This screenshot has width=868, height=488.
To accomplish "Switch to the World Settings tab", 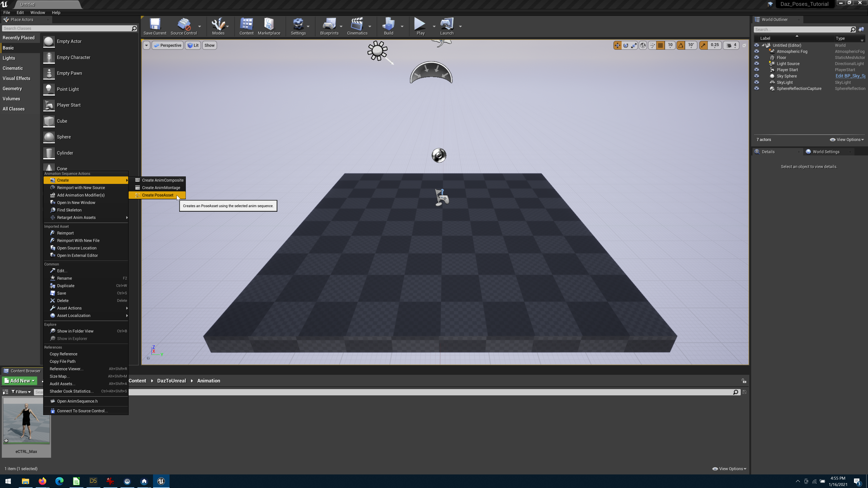I will (826, 152).
